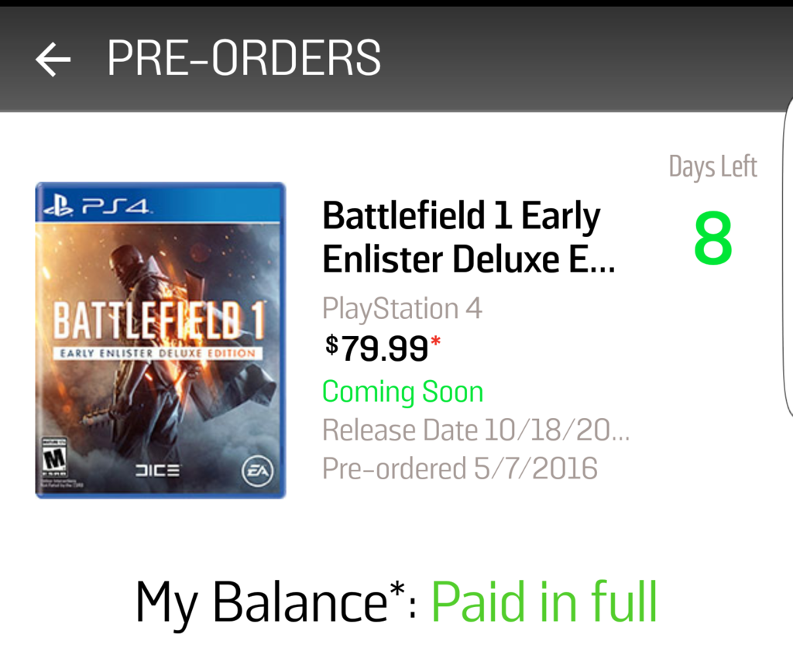Click the truncated Release Date line
This screenshot has height=672, width=793.
(x=475, y=430)
